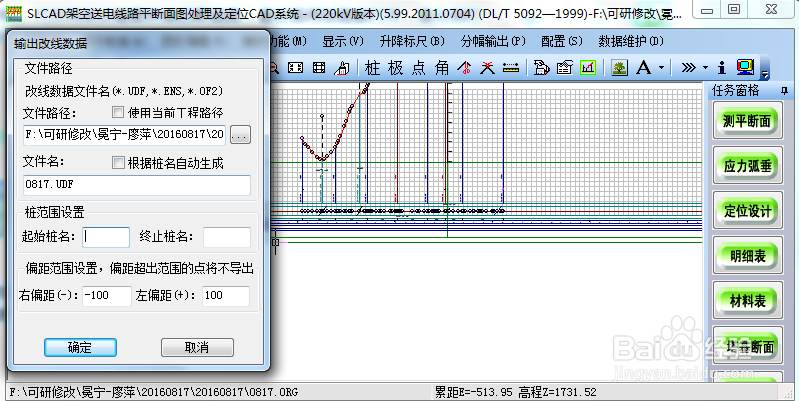Click status bar path ending 0817.ORG
Image resolution: width=799 pixels, height=401 pixels.
click(x=153, y=392)
